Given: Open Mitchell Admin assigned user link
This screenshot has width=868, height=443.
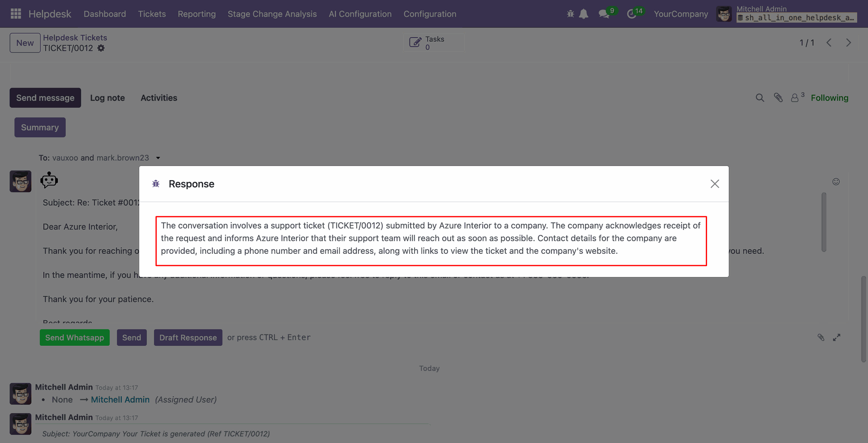Looking at the screenshot, I should [120, 400].
